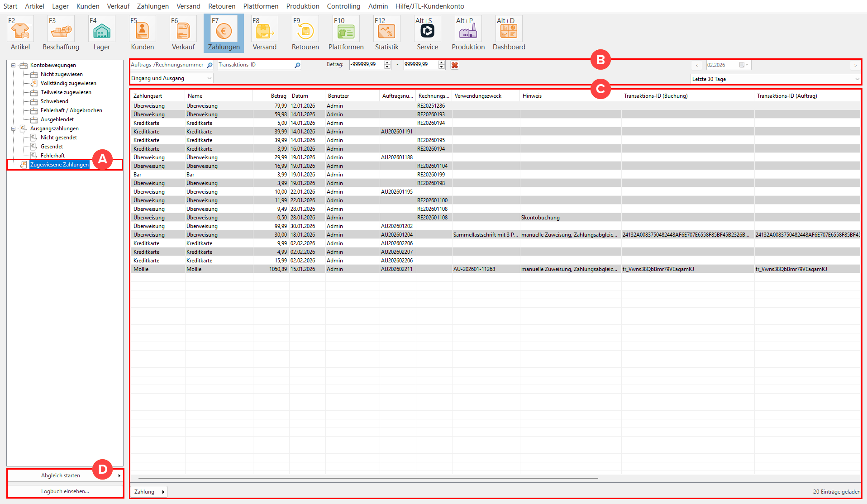Viewport: 867px width, 504px height.
Task: Open the Letzte 30 Tage dropdown
Action: pos(776,79)
